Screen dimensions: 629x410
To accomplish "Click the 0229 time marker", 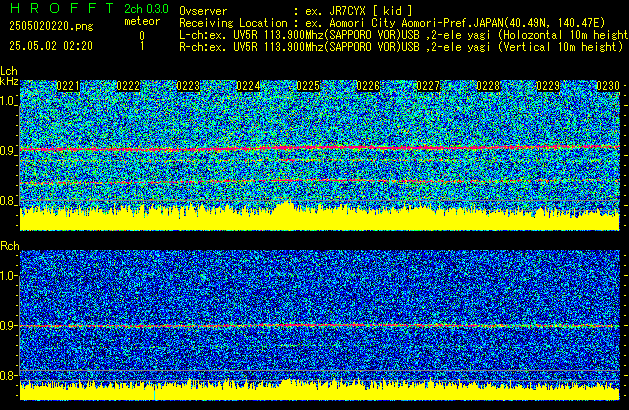I will coord(548,86).
